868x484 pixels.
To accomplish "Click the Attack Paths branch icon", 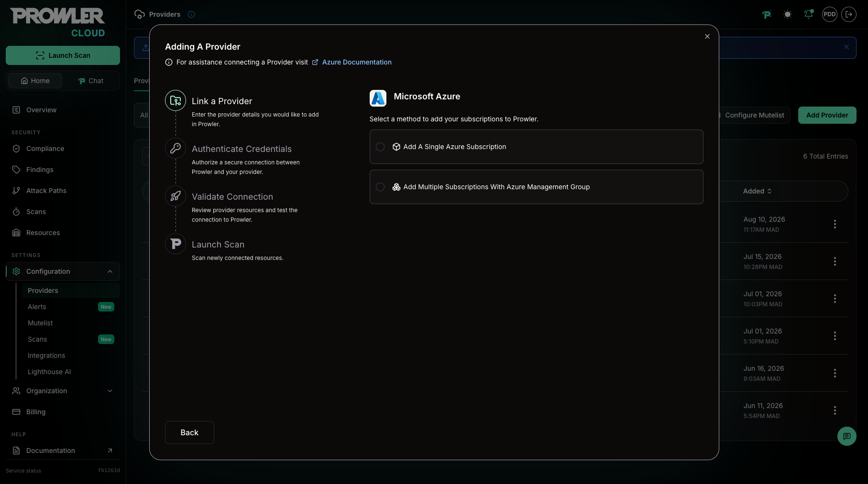I will [x=16, y=191].
